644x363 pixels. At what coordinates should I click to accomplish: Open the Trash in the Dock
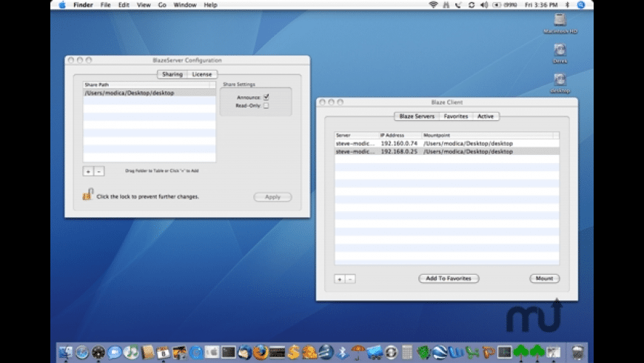[x=578, y=353]
